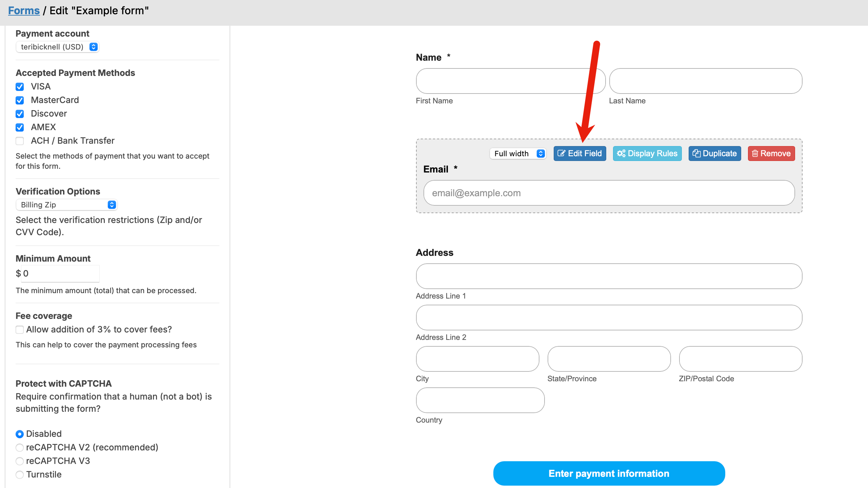The image size is (868, 488).
Task: Click the Duplicate copy icon
Action: [696, 154]
